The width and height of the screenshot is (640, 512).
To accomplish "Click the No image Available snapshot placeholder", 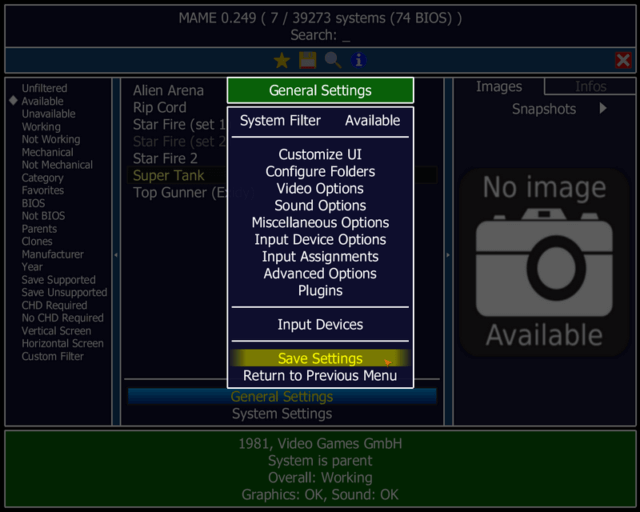I will coord(544,261).
